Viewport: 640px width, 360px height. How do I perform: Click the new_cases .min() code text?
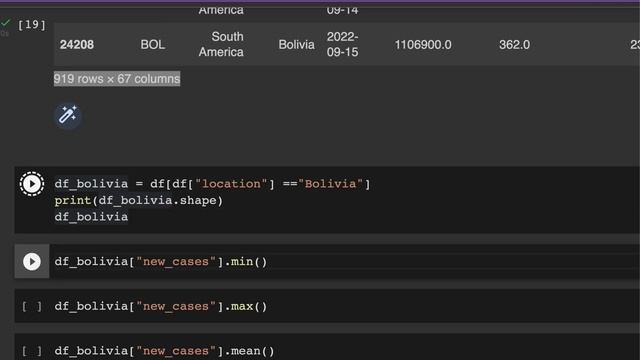tap(161, 262)
